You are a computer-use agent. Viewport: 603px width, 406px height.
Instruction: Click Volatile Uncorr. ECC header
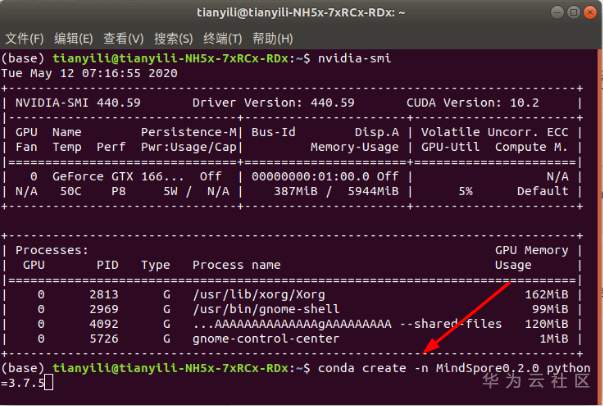(494, 132)
